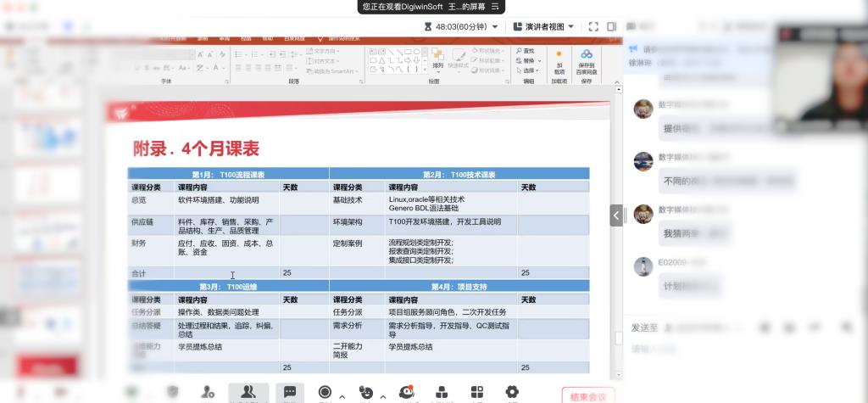868x403 pixels.
Task: Open the meeting timer dropdown
Action: pyautogui.click(x=495, y=27)
